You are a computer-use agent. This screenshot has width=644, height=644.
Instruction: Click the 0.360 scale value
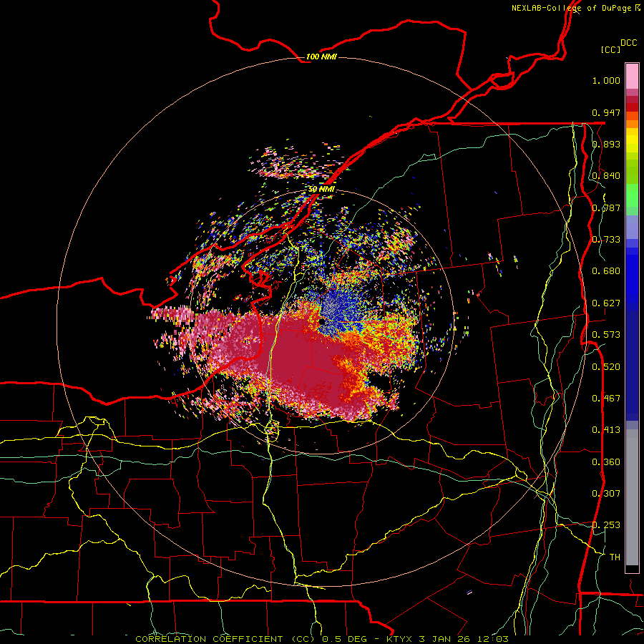coord(606,462)
